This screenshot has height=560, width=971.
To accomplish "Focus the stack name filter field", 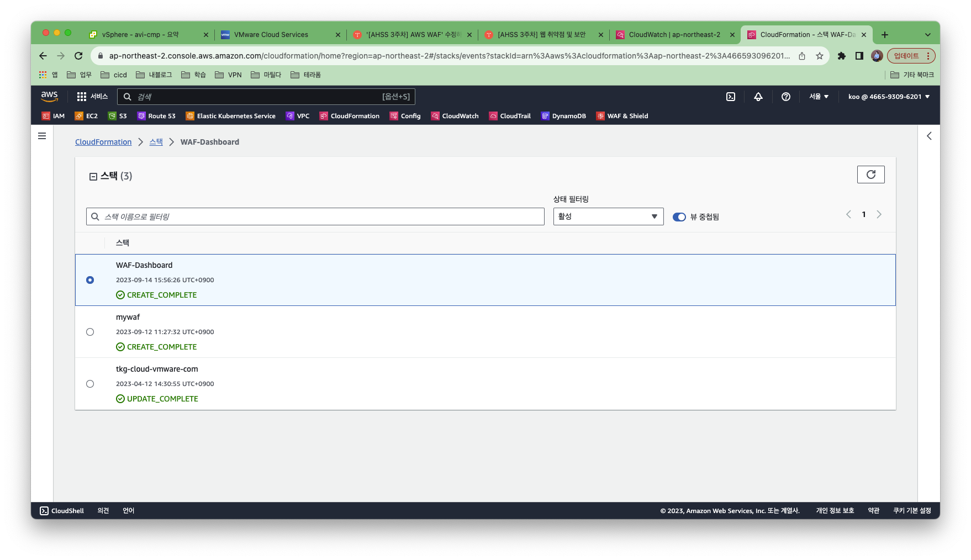I will [315, 216].
